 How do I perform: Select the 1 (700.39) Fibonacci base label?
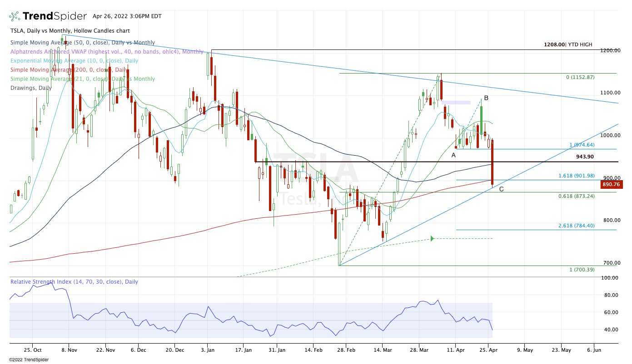[x=582, y=270]
